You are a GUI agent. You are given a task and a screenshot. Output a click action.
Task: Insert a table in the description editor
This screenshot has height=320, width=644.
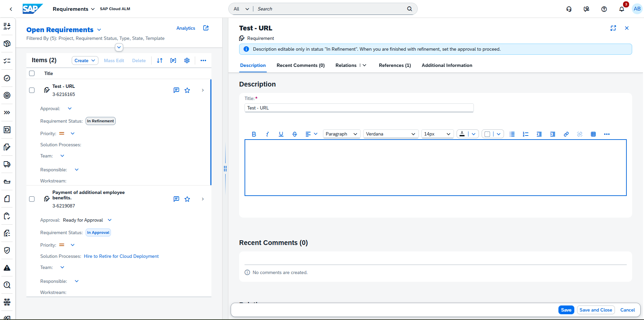593,134
